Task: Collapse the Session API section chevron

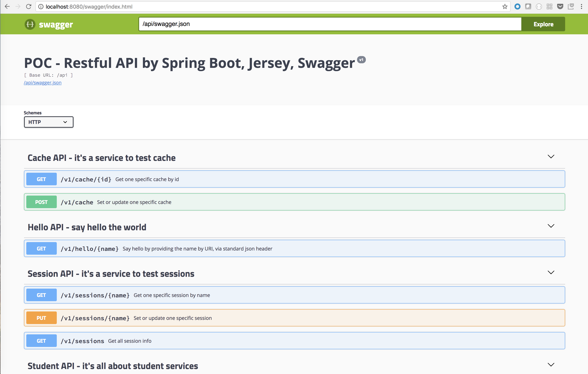Action: click(551, 272)
